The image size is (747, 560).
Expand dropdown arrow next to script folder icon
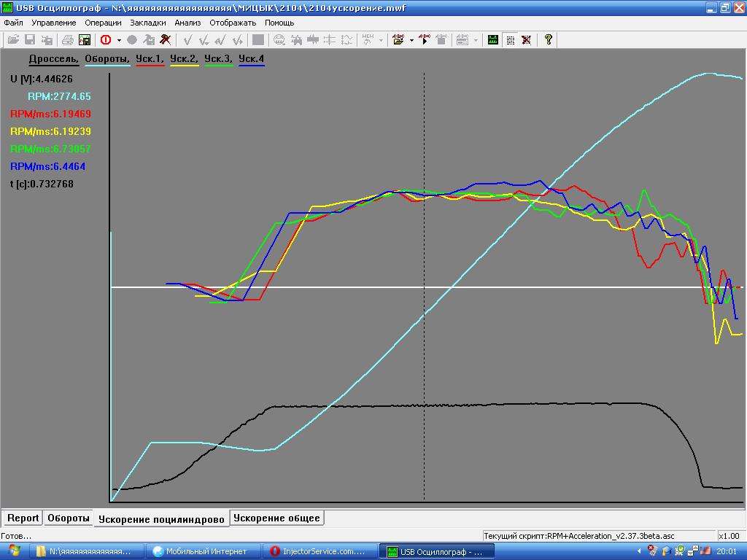pos(411,40)
